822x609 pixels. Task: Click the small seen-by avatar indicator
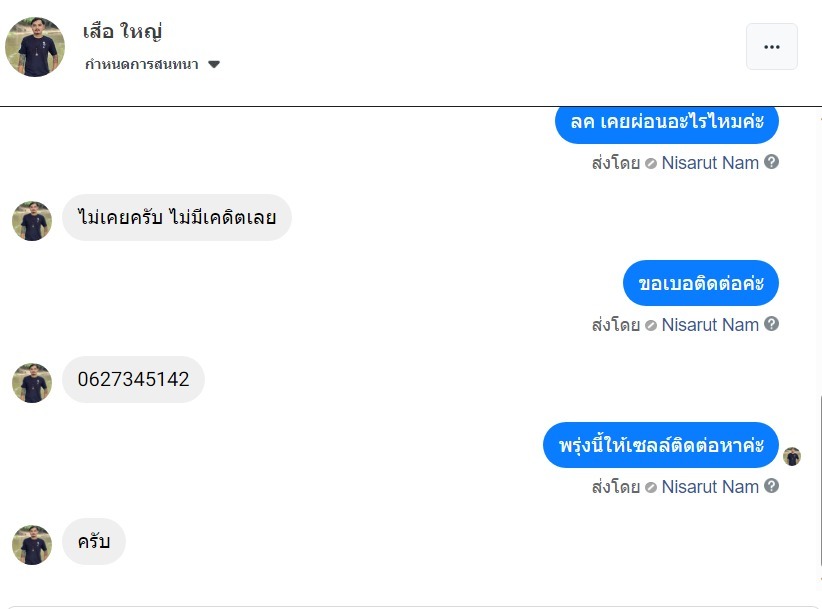pyautogui.click(x=792, y=456)
